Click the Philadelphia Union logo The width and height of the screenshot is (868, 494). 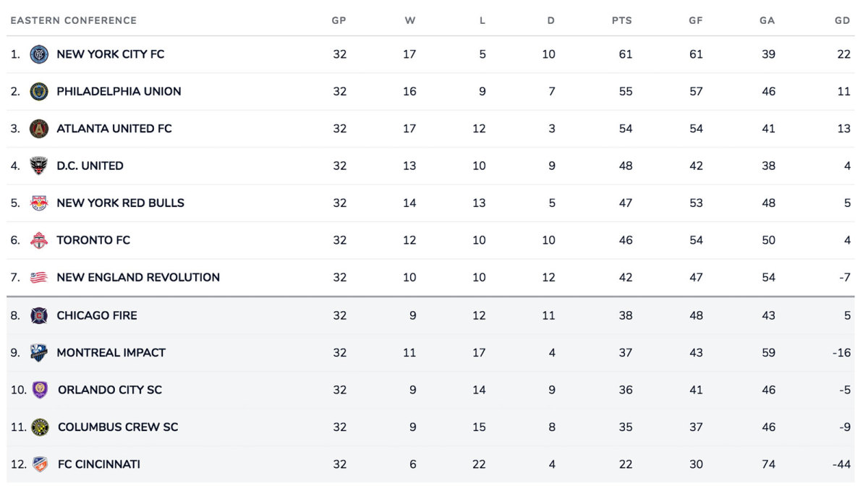(39, 91)
